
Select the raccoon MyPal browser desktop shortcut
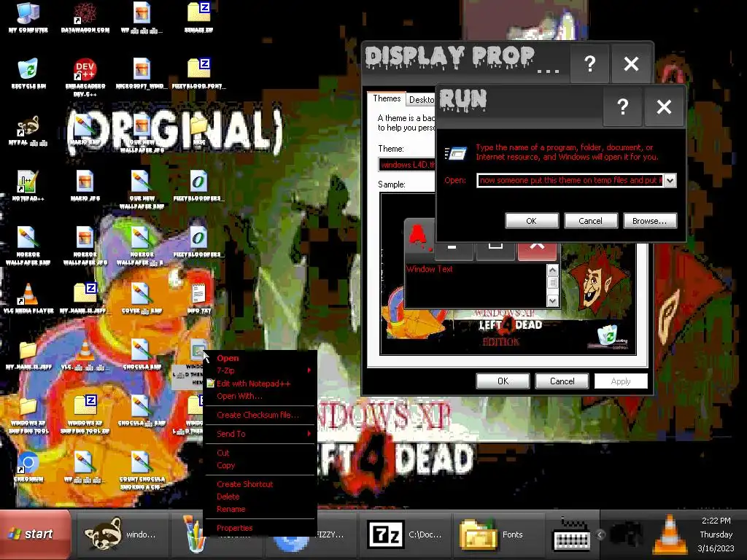[x=28, y=131]
